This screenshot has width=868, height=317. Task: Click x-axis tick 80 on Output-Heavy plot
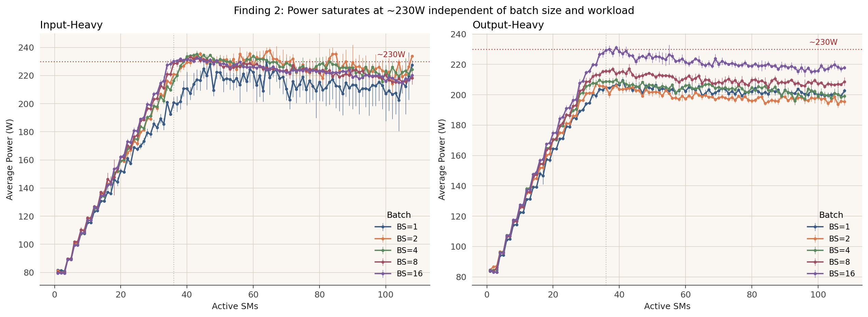click(752, 294)
